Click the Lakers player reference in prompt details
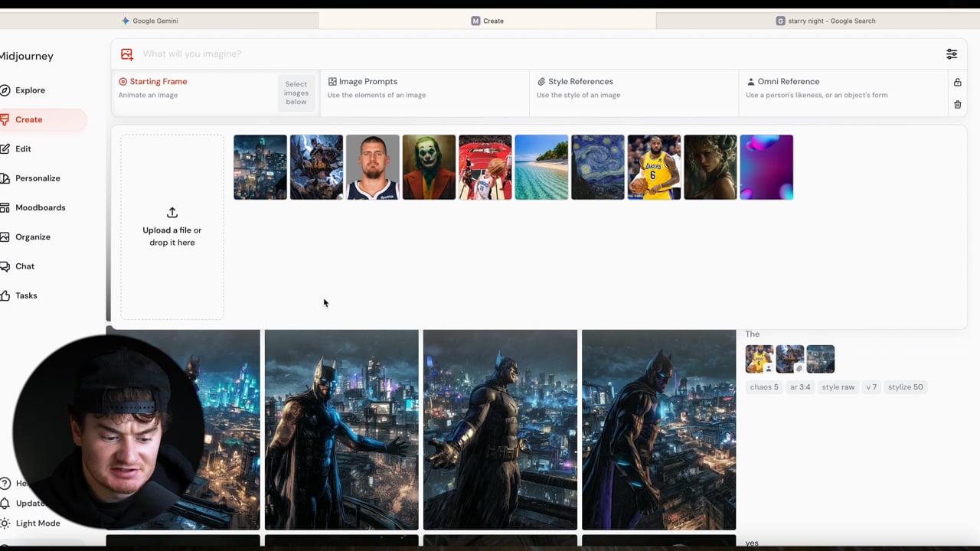 coord(759,359)
